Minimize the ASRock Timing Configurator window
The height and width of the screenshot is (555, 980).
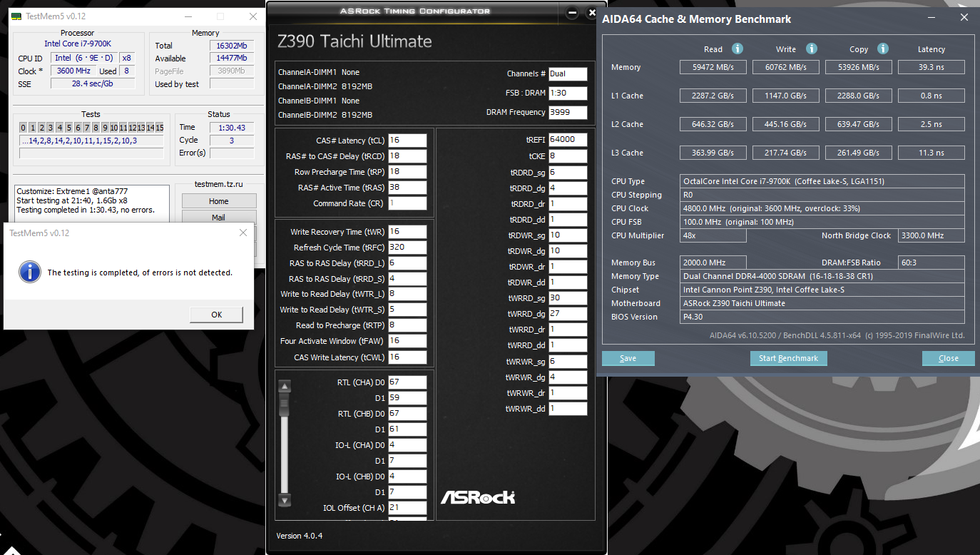pyautogui.click(x=571, y=13)
